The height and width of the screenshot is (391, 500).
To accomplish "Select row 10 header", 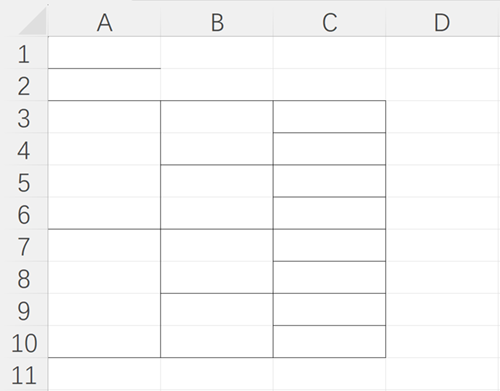I will click(x=24, y=342).
